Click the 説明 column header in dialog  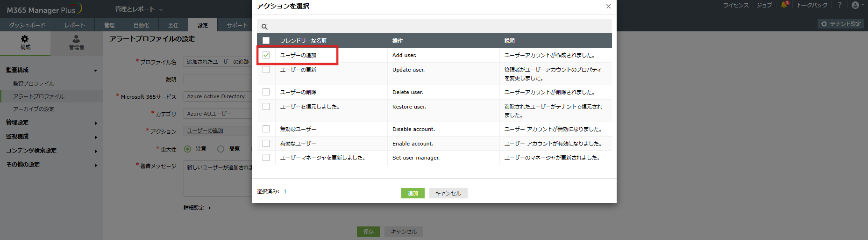click(x=510, y=41)
